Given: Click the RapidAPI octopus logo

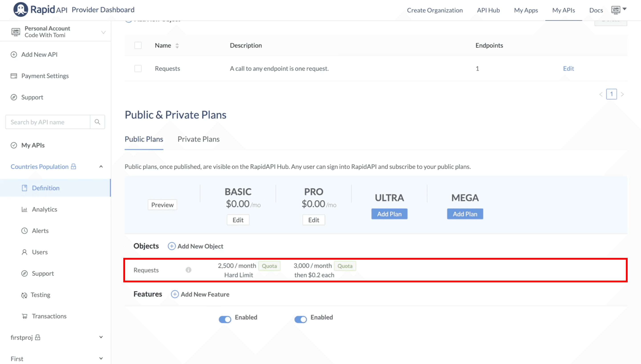Looking at the screenshot, I should [20, 10].
